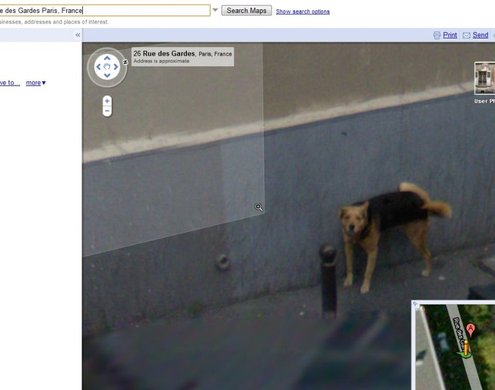Collapse the left side panel

click(78, 35)
